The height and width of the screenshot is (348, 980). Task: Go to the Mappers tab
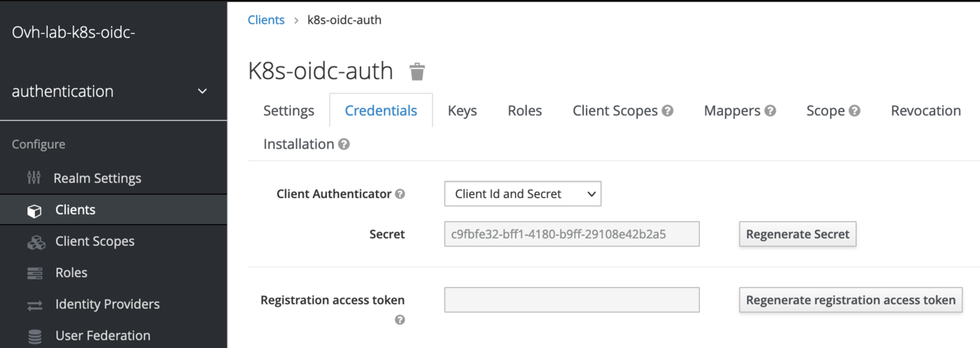pos(732,111)
